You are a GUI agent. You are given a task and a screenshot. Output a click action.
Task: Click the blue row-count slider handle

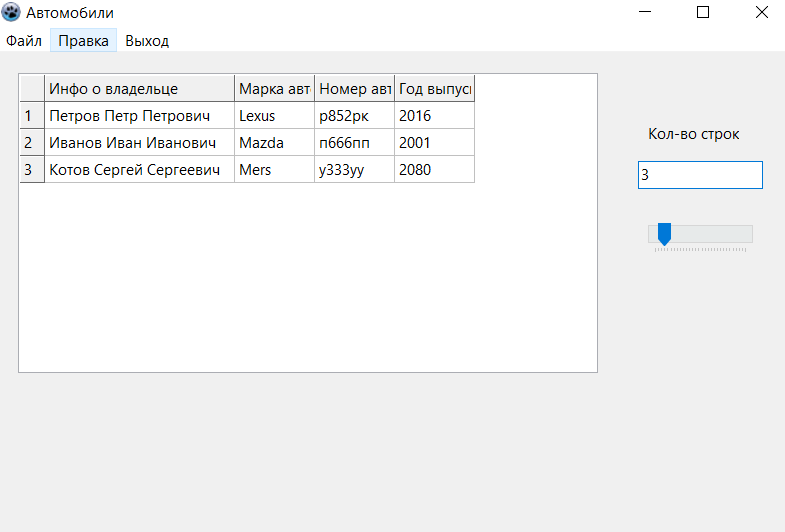tap(663, 235)
